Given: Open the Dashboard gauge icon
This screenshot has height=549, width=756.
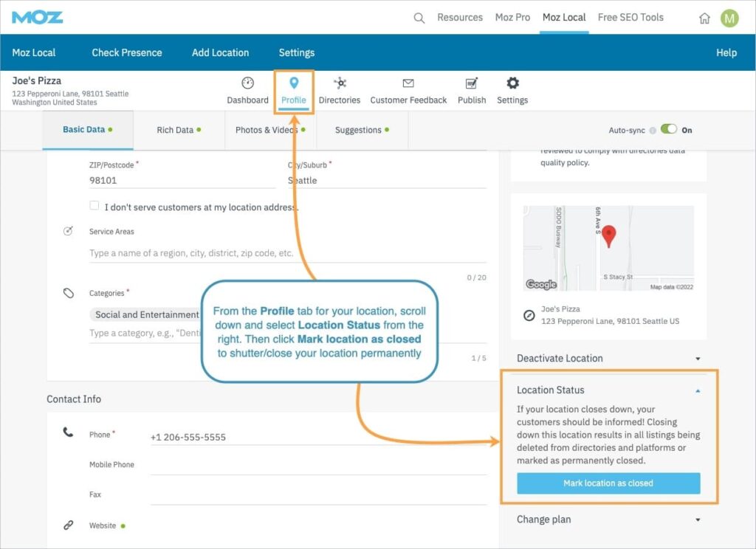Looking at the screenshot, I should [x=247, y=83].
